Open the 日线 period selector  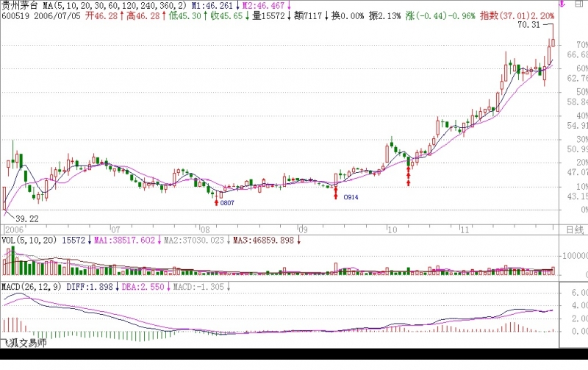[x=576, y=230]
